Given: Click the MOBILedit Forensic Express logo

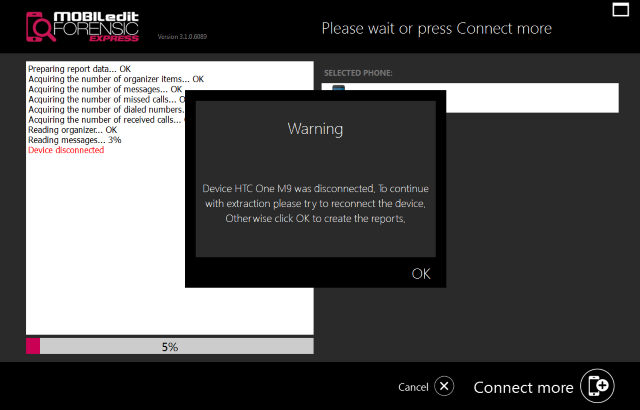Looking at the screenshot, I should pyautogui.click(x=82, y=27).
